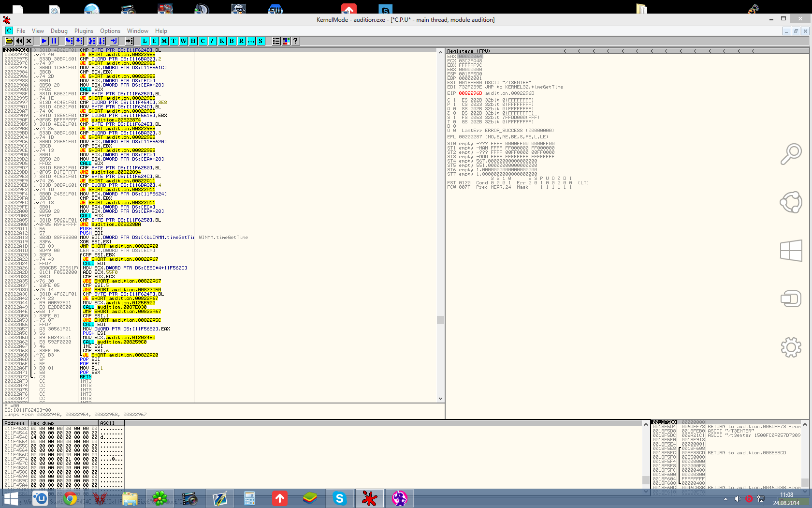Open Windows charms Settings gear
This screenshot has width=812, height=508.
pos(791,347)
